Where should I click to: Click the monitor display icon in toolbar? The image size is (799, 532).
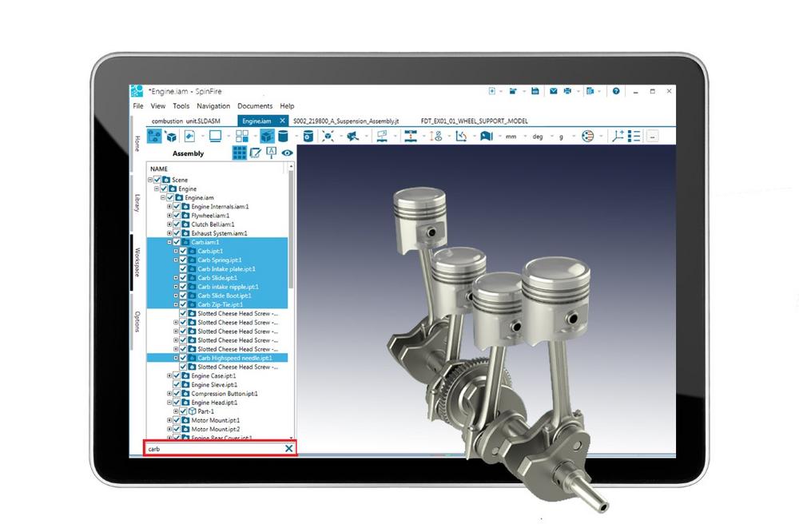point(215,137)
